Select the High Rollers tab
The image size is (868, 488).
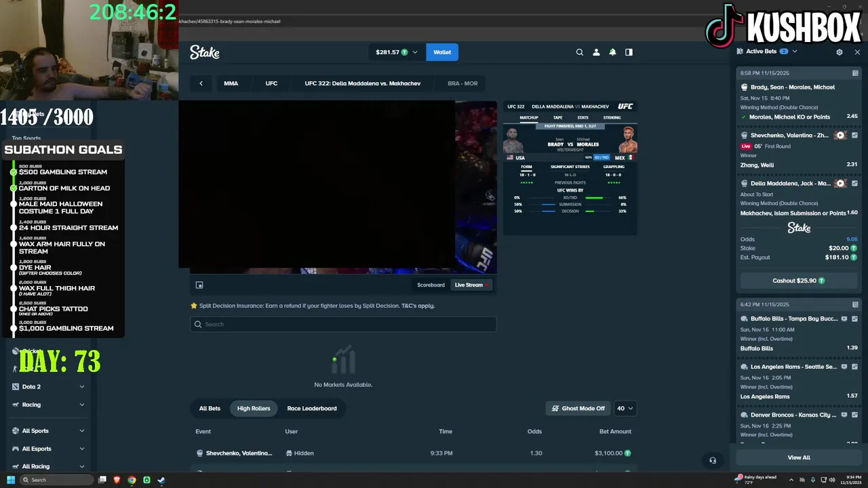[x=254, y=408]
